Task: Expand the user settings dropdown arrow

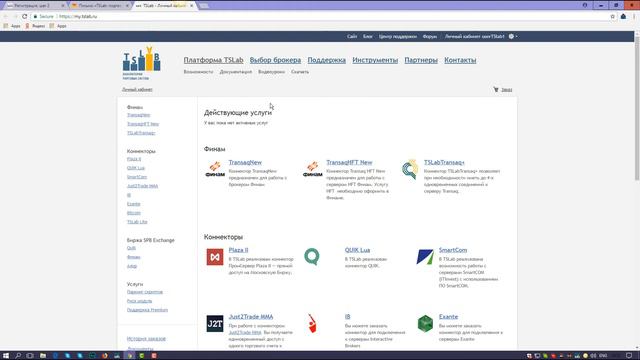Action: [x=516, y=36]
